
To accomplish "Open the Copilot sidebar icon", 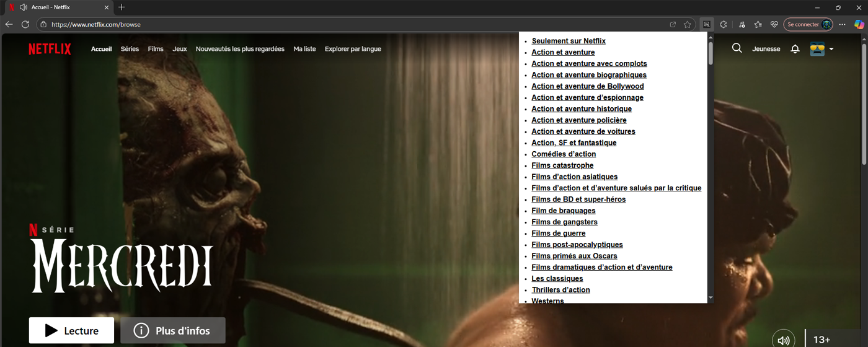I will pos(859,25).
